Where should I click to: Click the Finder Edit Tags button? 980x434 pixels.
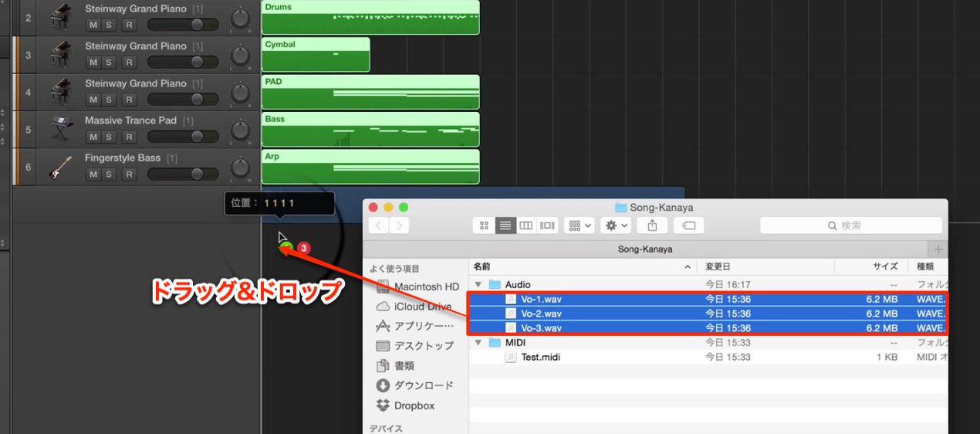(x=689, y=225)
